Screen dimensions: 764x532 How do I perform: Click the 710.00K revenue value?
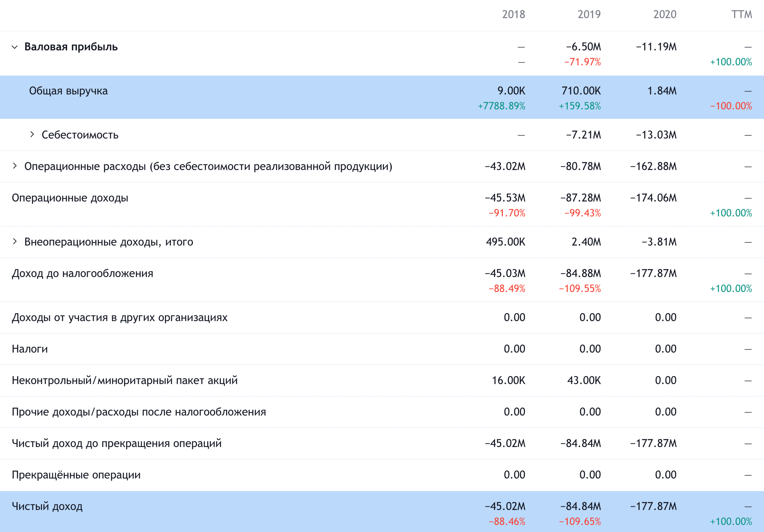[x=581, y=91]
